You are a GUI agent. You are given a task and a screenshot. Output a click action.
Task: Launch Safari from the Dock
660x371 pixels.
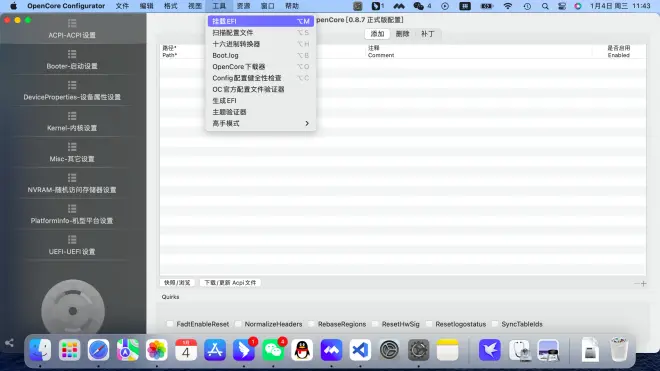[x=98, y=350]
